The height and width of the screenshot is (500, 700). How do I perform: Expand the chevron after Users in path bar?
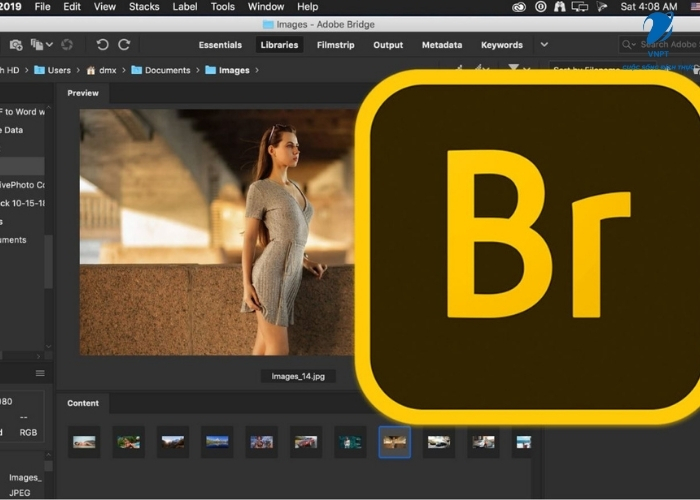point(78,70)
